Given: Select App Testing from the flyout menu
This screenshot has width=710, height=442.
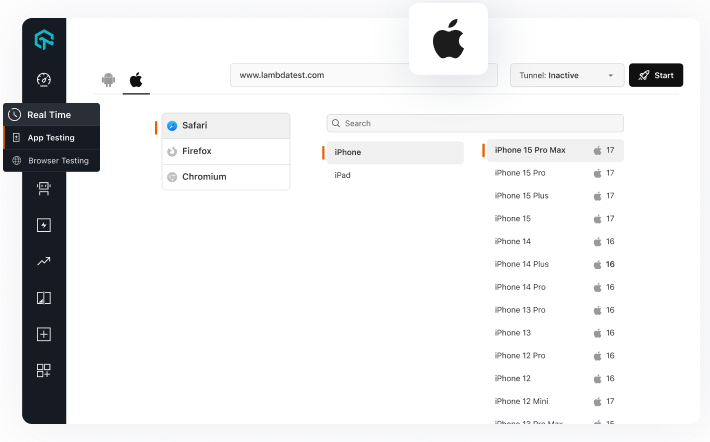Looking at the screenshot, I should [52, 138].
